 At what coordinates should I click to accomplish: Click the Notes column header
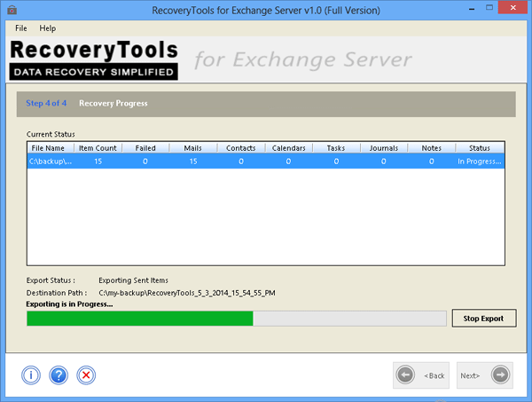point(432,148)
